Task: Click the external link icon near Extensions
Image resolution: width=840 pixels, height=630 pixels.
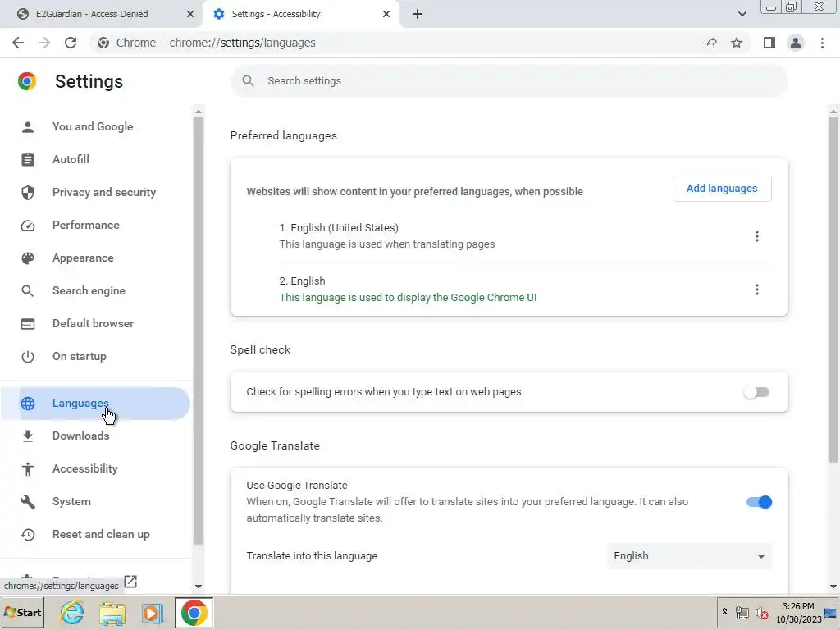Action: click(x=130, y=582)
